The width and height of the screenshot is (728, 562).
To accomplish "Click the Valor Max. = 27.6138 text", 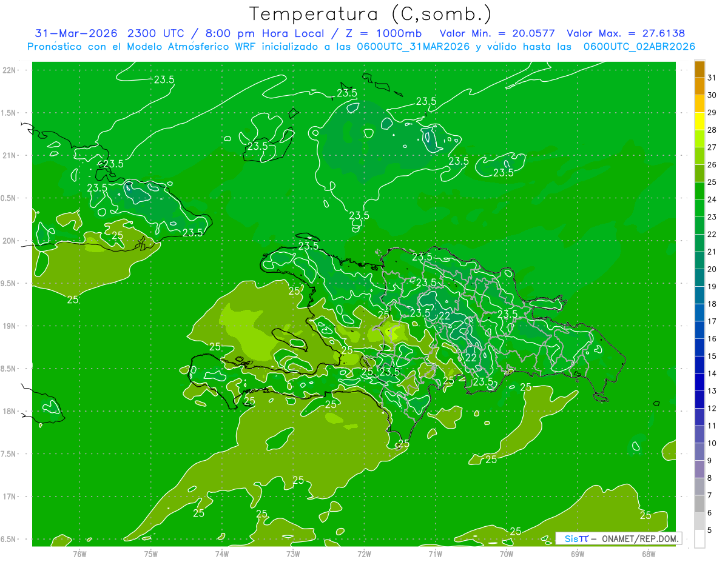I will pos(625,33).
